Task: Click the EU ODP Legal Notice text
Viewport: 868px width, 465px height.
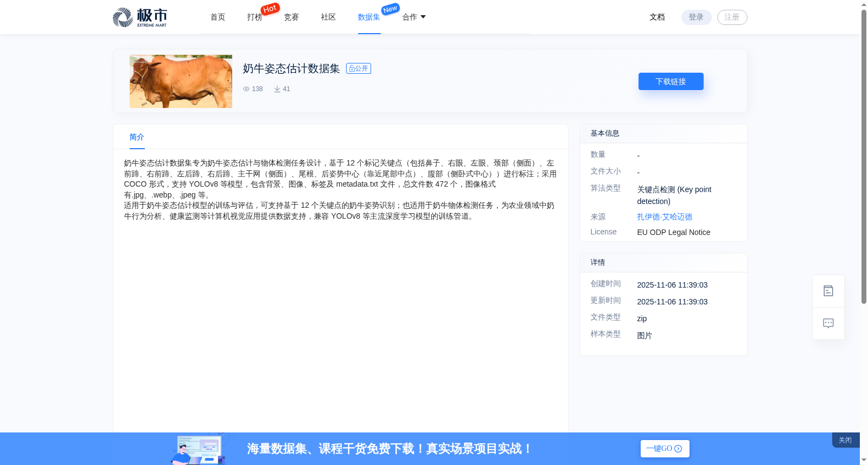Action: (674, 232)
